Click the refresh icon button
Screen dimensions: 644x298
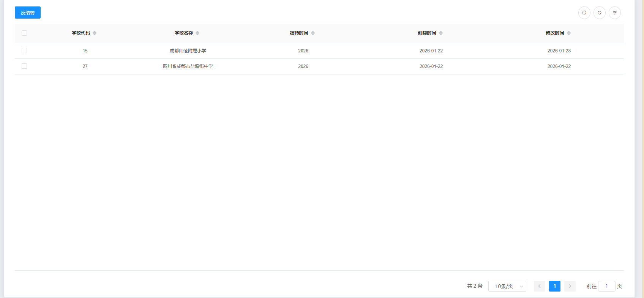coord(599,13)
